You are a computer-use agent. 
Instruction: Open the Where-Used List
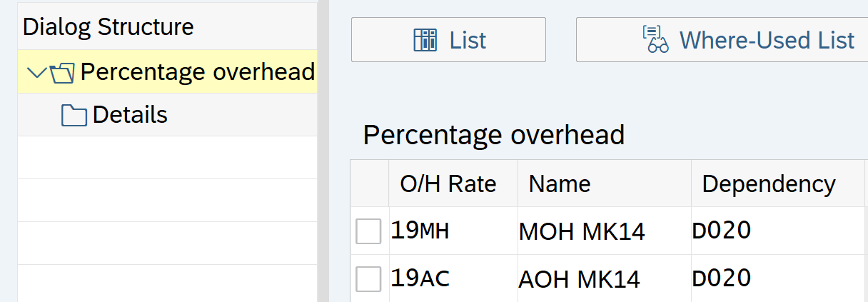click(x=748, y=40)
